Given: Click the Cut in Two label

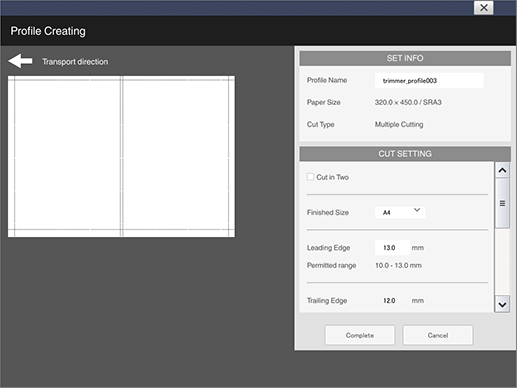Looking at the screenshot, I should [332, 177].
